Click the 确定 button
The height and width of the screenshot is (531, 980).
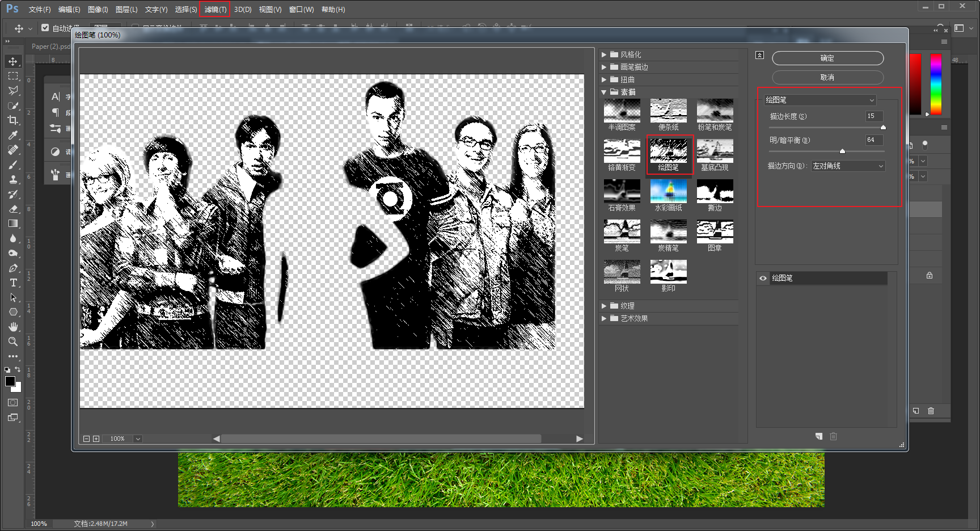click(827, 58)
